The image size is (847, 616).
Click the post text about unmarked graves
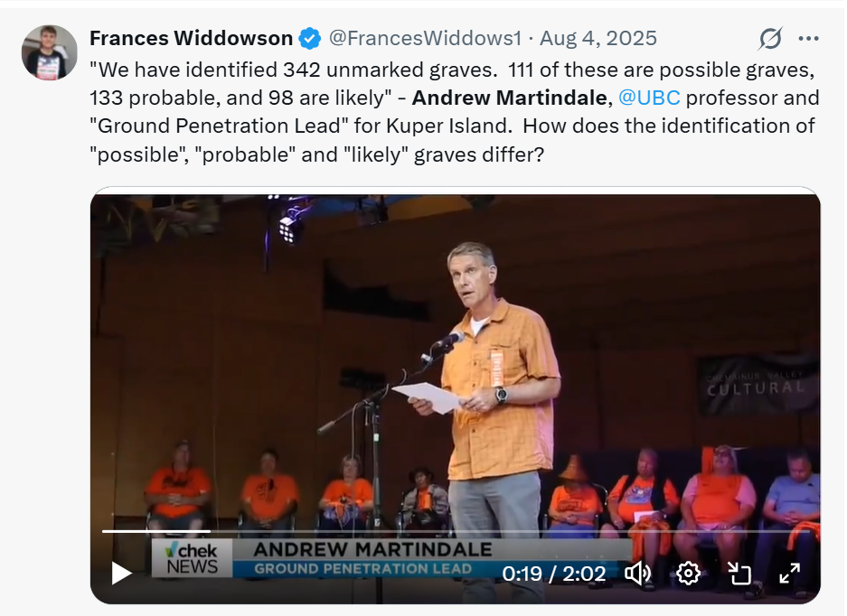click(x=454, y=112)
